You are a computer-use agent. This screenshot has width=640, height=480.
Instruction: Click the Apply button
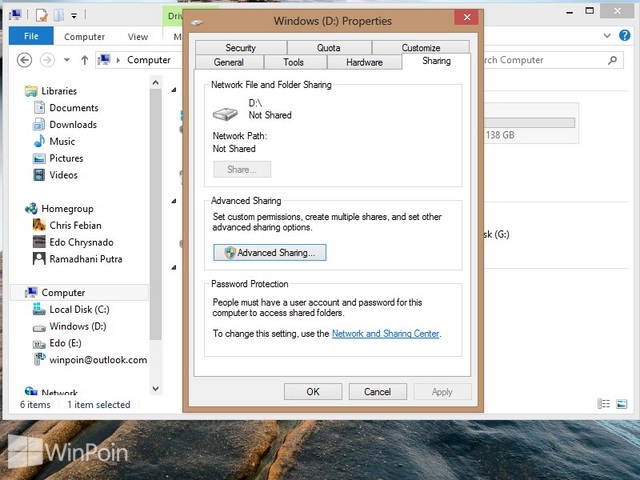click(442, 392)
